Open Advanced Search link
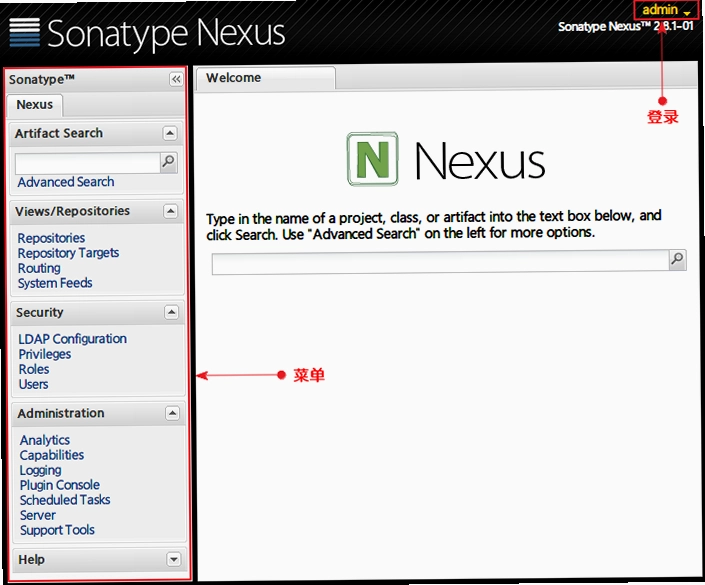The image size is (705, 585). point(66,182)
